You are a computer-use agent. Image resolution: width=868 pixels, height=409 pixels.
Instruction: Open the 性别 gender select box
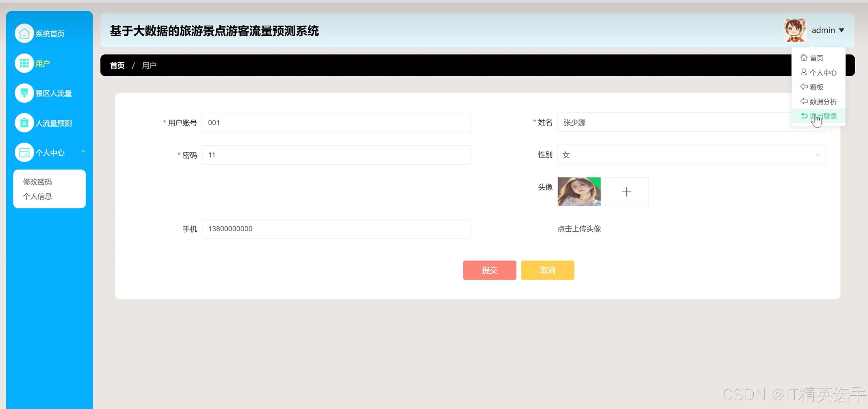692,155
